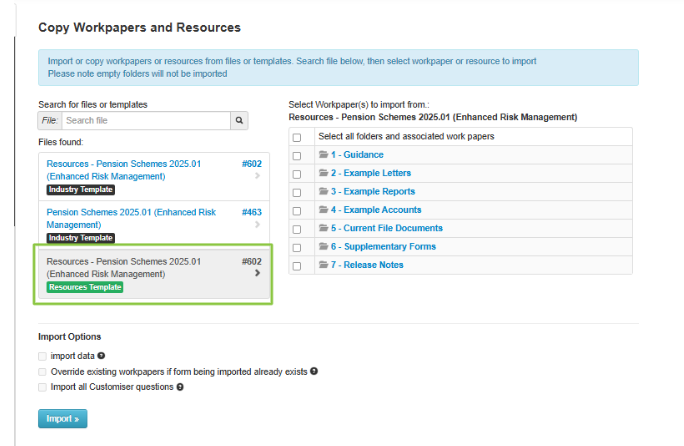The width and height of the screenshot is (684, 446).
Task: Check Select all folders and associated work papers
Action: coord(297,137)
